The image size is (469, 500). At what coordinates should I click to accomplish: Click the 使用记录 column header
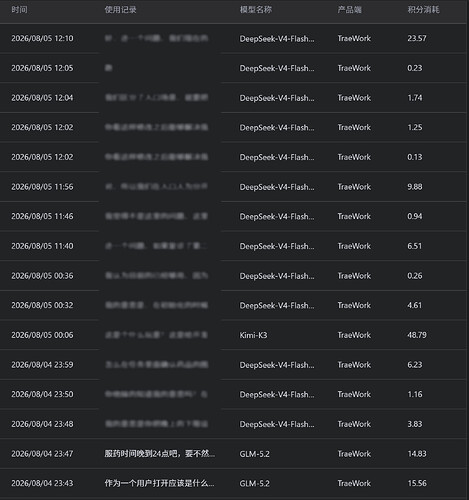tap(120, 10)
